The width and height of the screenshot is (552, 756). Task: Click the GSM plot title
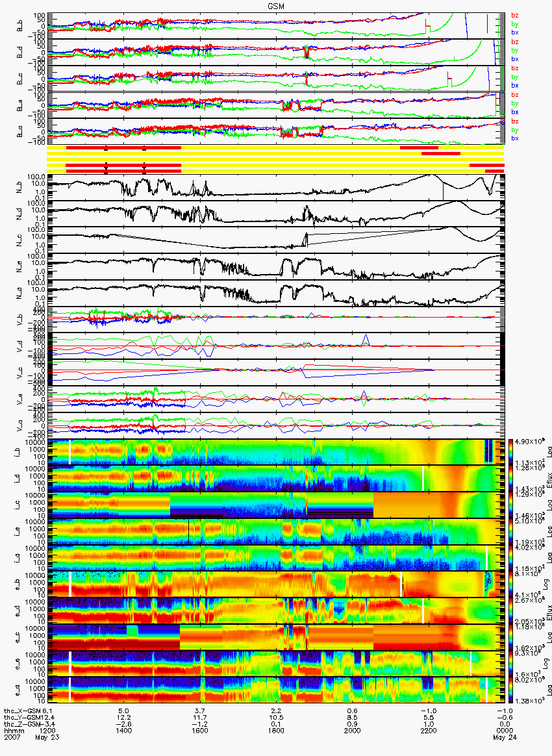click(276, 6)
